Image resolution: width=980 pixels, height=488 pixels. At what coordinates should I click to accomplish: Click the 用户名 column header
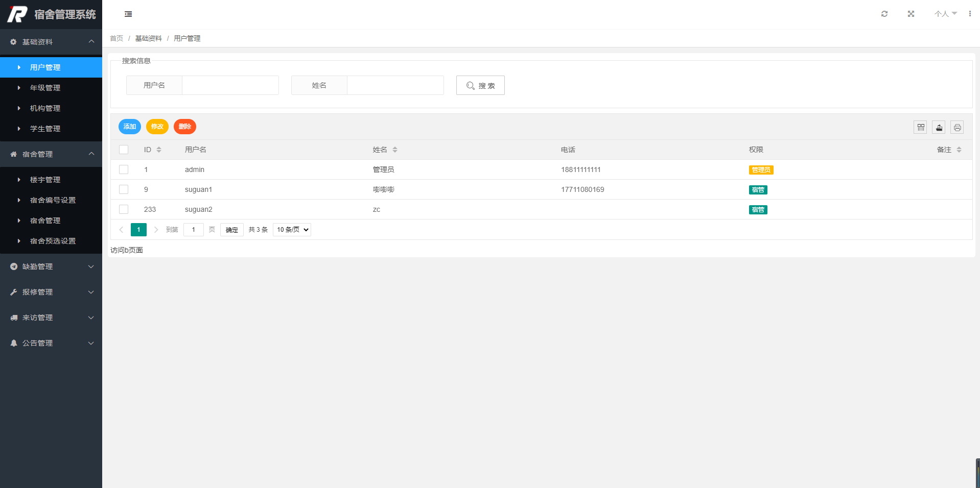[196, 150]
